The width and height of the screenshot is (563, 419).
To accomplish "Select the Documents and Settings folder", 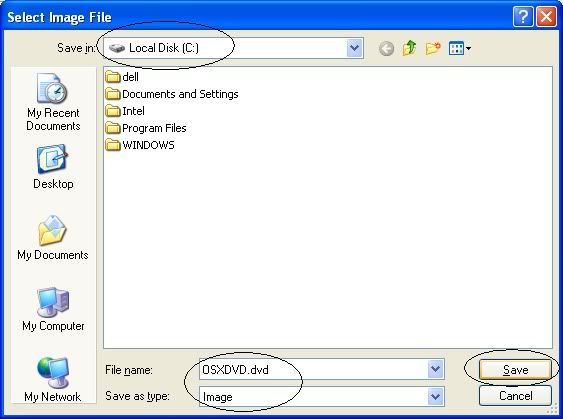I will (x=172, y=94).
